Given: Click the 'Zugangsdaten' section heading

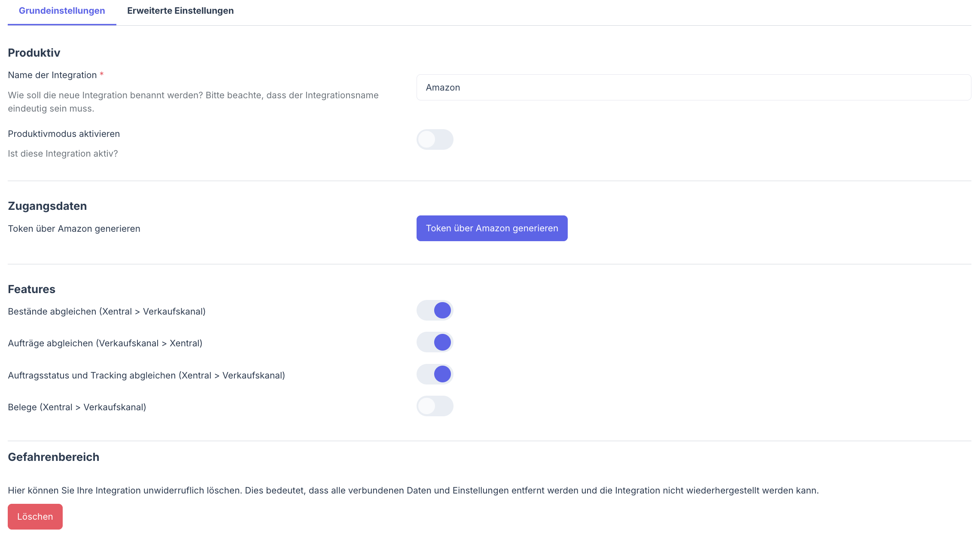Looking at the screenshot, I should coord(47,206).
